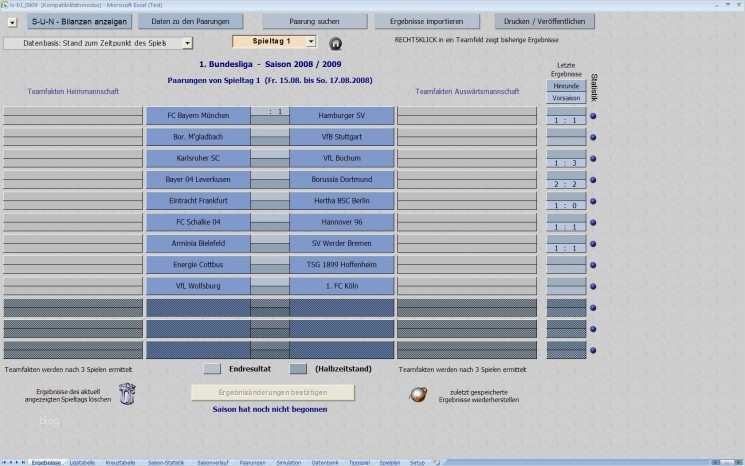The width and height of the screenshot is (745, 466).
Task: Switch to the Saison-Statistik sheet tab
Action: point(166,463)
